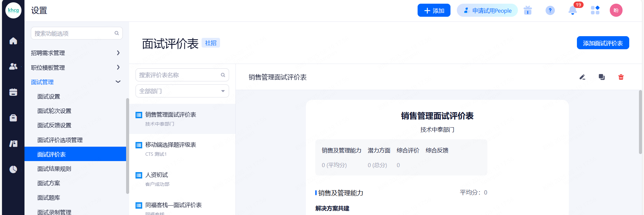Delete the evaluation form with red trash icon
The image size is (644, 215).
coord(621,77)
